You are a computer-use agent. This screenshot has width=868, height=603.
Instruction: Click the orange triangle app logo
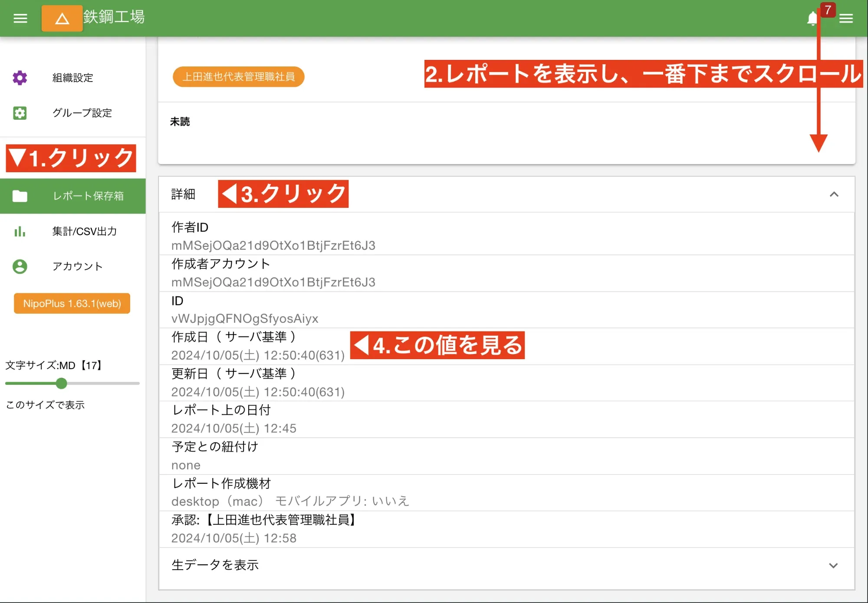pos(62,18)
